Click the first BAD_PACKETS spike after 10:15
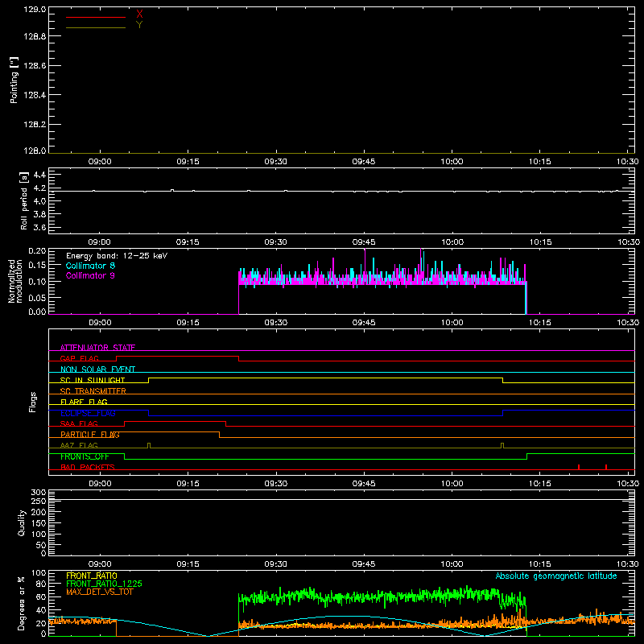The height and width of the screenshot is (644, 644). coord(579,467)
